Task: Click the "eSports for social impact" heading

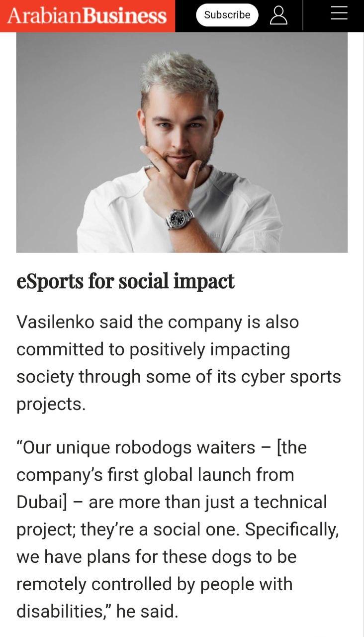Action: click(125, 281)
